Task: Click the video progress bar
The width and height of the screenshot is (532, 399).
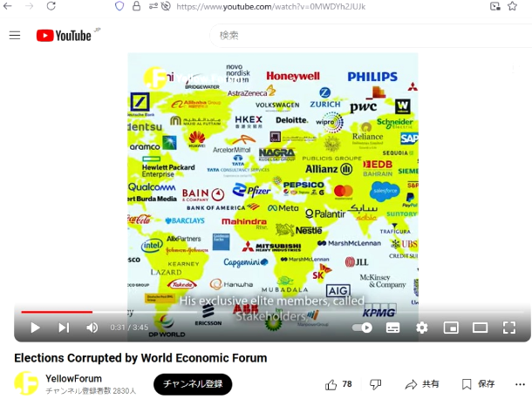Action: 262,311
